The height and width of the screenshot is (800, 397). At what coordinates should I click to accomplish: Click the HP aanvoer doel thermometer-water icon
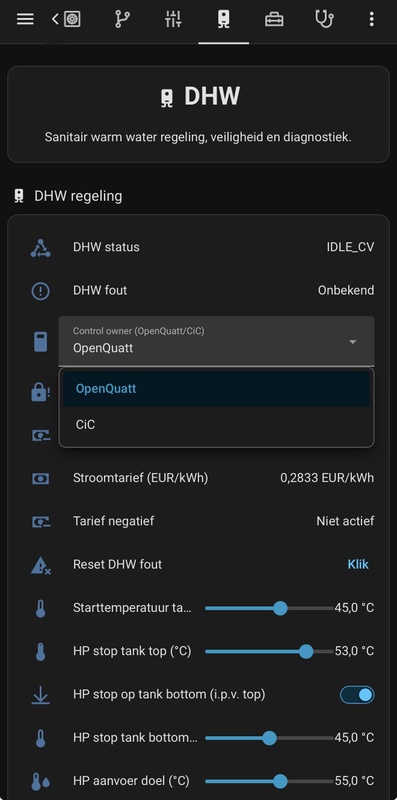point(40,782)
